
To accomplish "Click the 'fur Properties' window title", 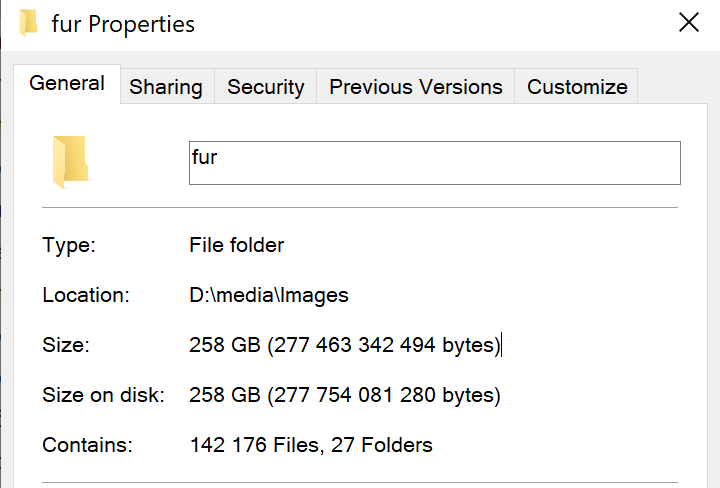I will [123, 23].
